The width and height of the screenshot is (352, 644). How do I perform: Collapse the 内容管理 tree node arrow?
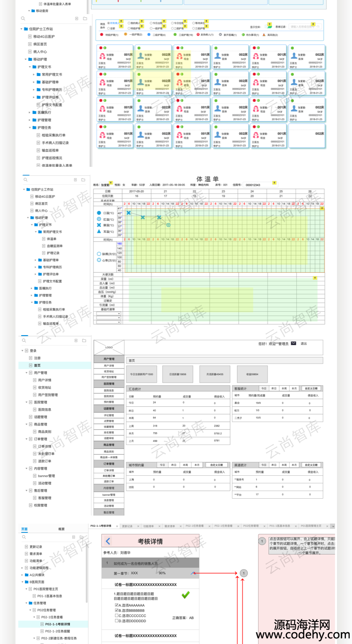(x=26, y=468)
